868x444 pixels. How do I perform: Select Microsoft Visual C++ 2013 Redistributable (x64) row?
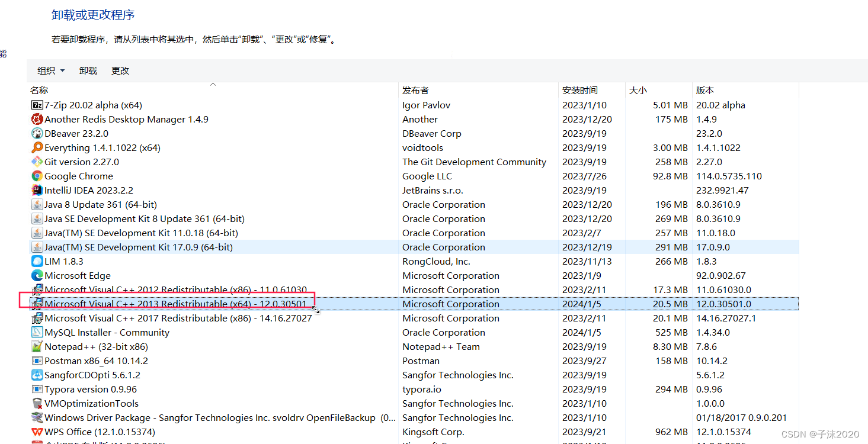pyautogui.click(x=414, y=304)
